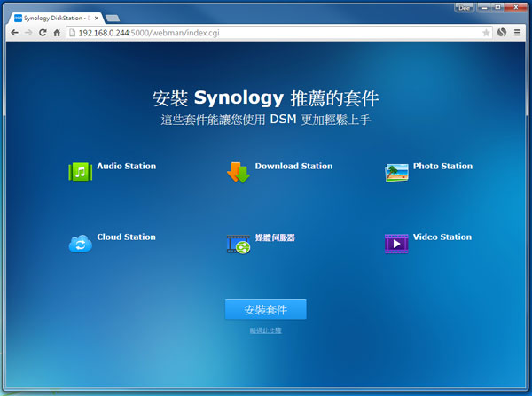Bookmark page with the star icon
This screenshot has width=532, height=396.
486,33
